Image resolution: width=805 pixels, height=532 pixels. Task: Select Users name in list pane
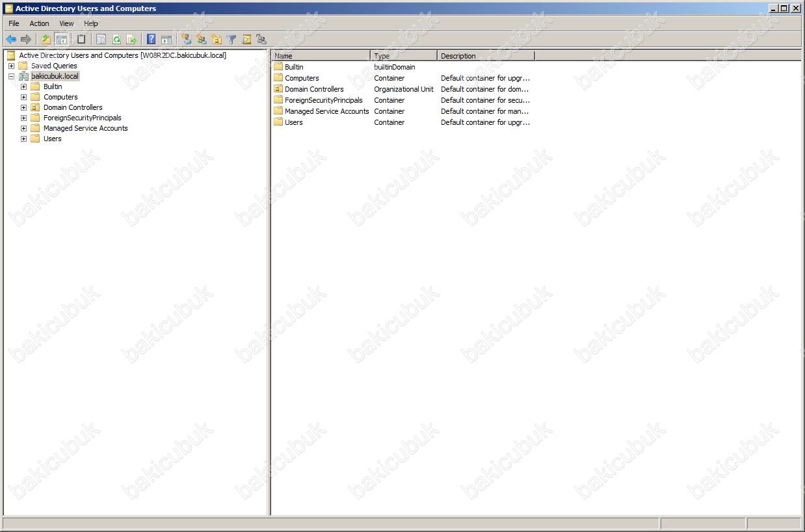click(294, 122)
